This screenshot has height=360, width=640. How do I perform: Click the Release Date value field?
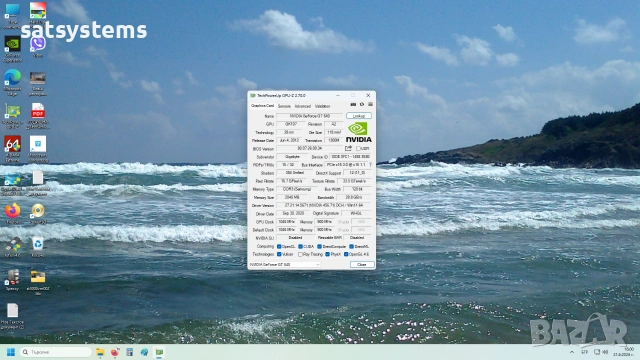click(x=289, y=140)
